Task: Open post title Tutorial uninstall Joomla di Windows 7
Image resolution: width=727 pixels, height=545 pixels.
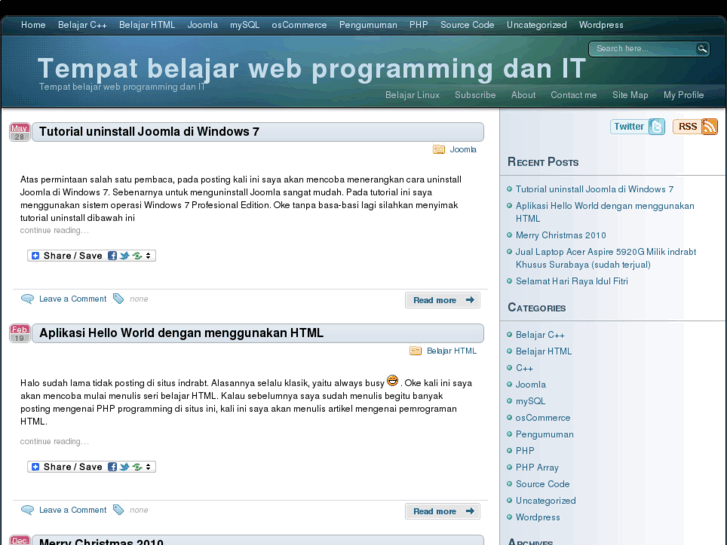Action: click(x=149, y=132)
